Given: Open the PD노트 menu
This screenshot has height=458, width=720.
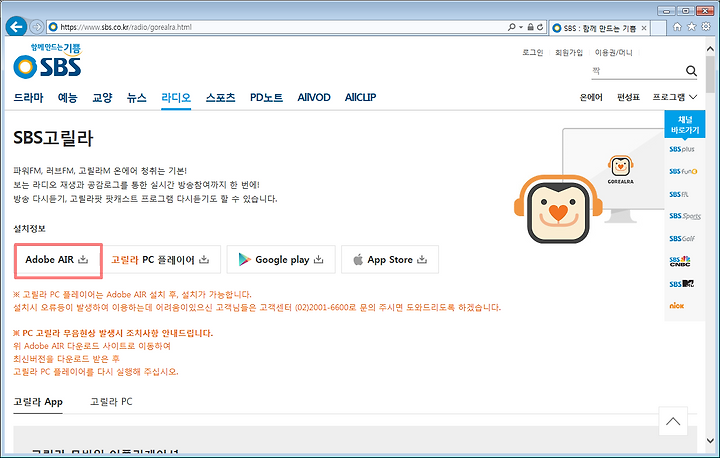Looking at the screenshot, I should pyautogui.click(x=266, y=97).
